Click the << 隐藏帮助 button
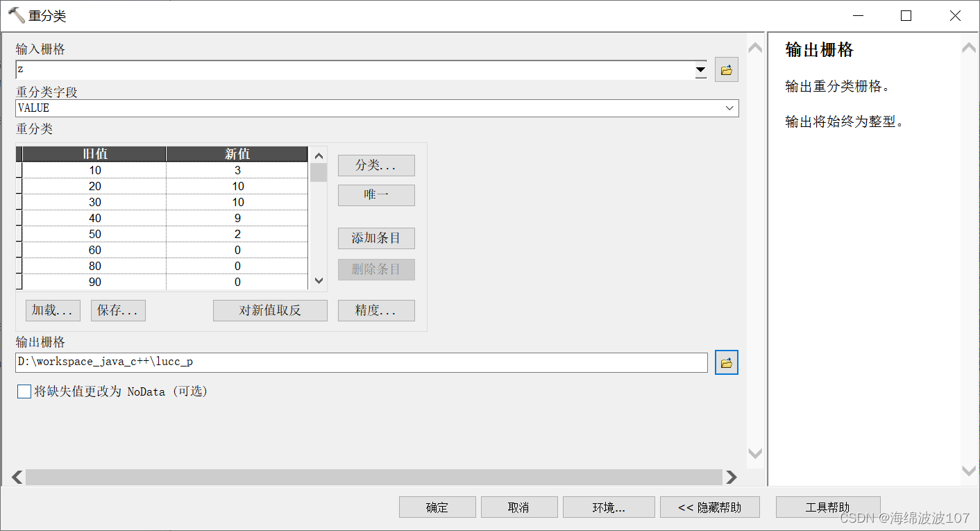980x531 pixels. click(710, 507)
